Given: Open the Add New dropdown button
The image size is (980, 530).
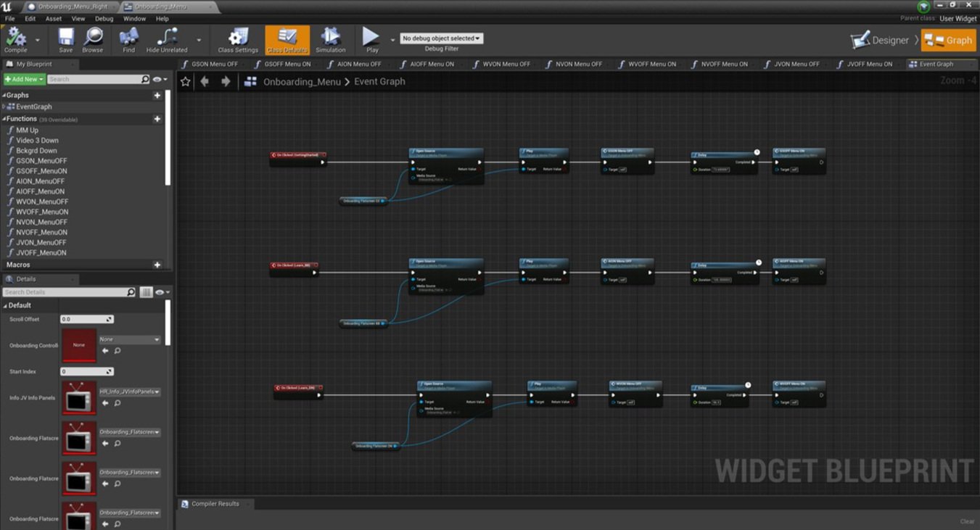Looking at the screenshot, I should pyautogui.click(x=24, y=79).
